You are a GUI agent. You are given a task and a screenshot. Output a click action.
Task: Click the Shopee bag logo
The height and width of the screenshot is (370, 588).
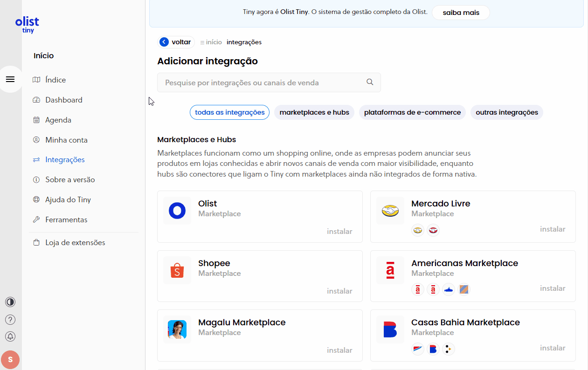coord(177,270)
